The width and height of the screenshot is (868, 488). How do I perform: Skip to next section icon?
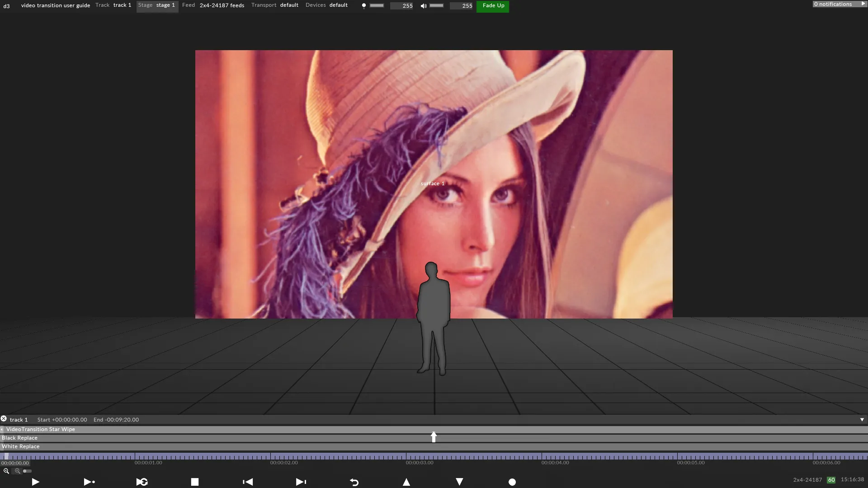pos(301,482)
